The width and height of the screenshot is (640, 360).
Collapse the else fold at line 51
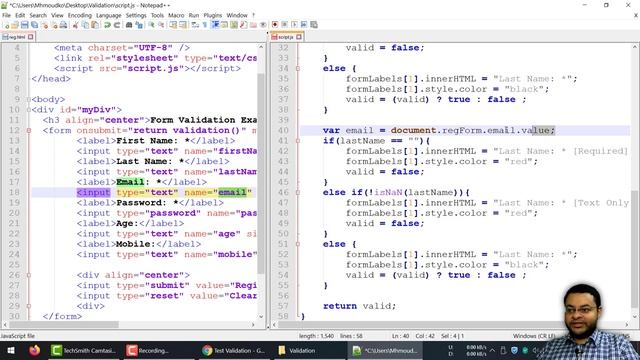click(298, 244)
